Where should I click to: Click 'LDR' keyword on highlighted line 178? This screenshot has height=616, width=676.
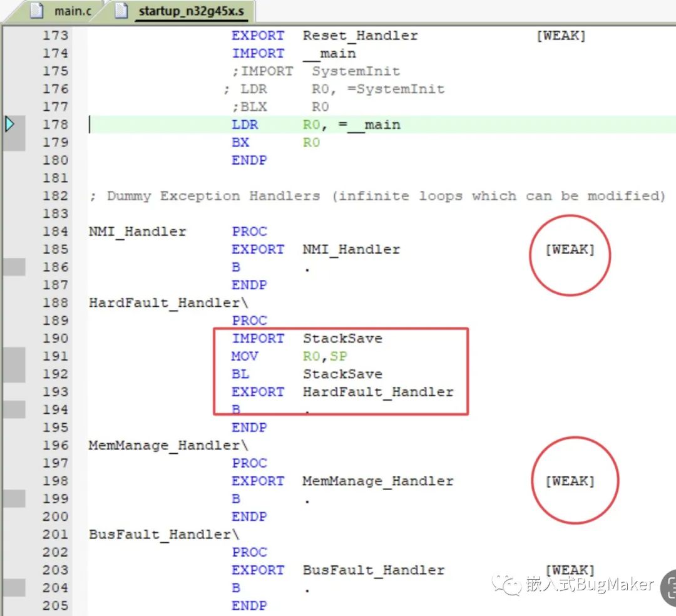tap(245, 125)
